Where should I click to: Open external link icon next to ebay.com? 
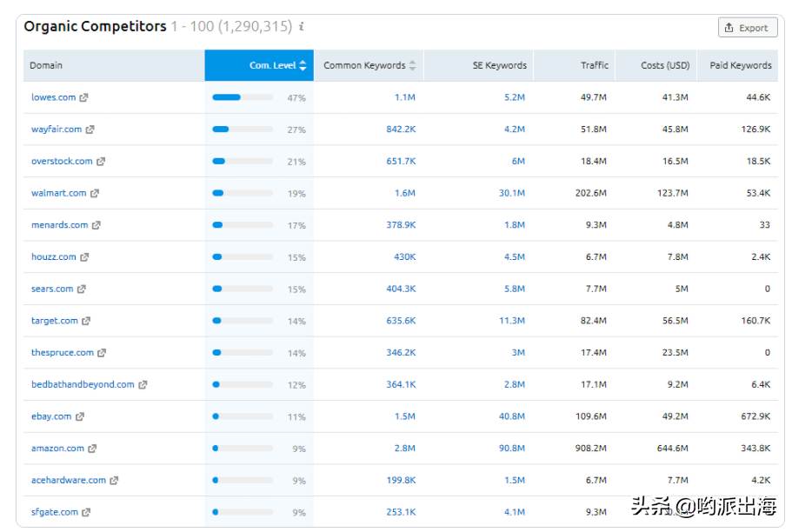80,416
